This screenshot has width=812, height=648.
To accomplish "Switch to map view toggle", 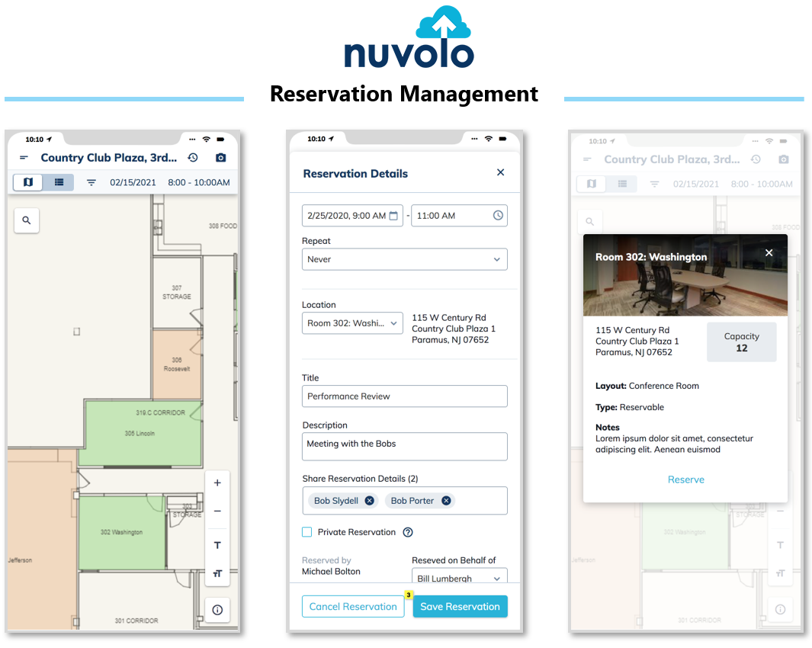I will [28, 182].
